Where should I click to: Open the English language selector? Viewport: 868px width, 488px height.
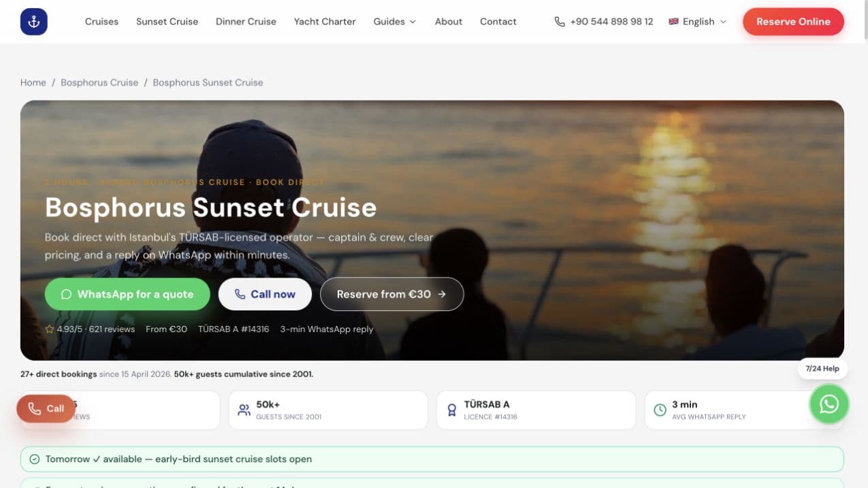[697, 22]
